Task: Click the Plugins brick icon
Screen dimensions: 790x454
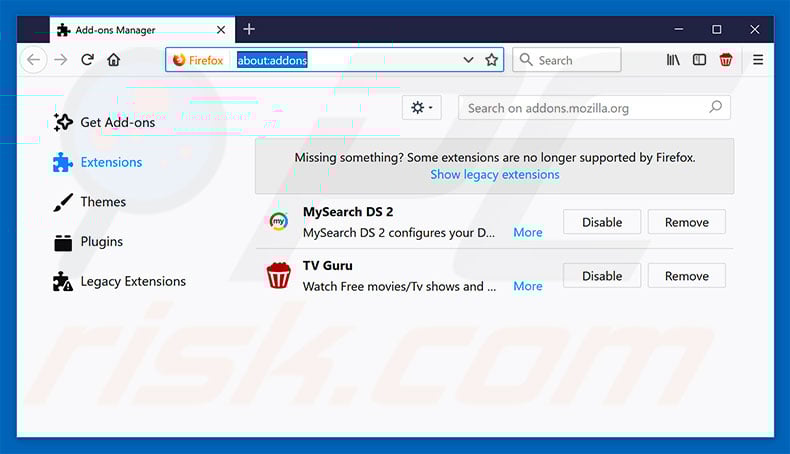Action: click(x=63, y=242)
